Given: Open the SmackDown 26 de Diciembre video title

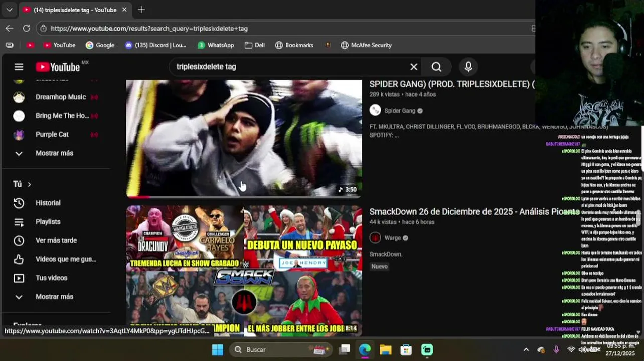Looking at the screenshot, I should [474, 212].
